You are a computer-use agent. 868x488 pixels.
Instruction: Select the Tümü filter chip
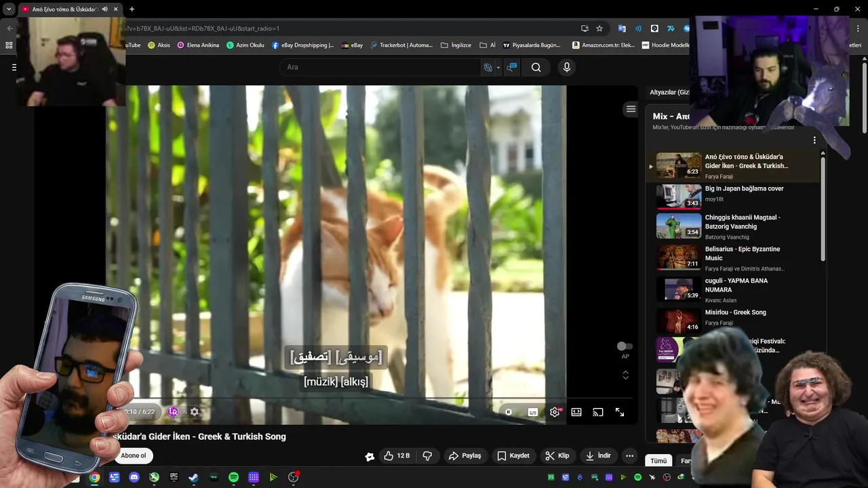658,461
